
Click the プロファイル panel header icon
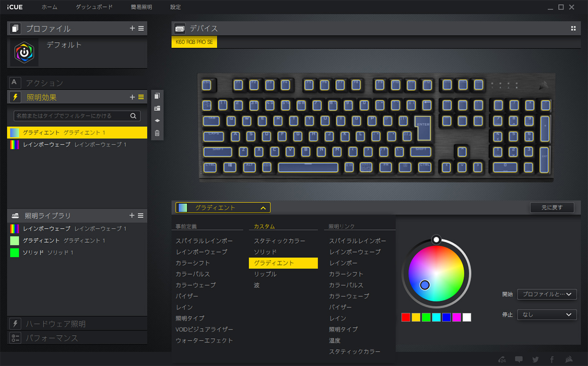tap(15, 29)
